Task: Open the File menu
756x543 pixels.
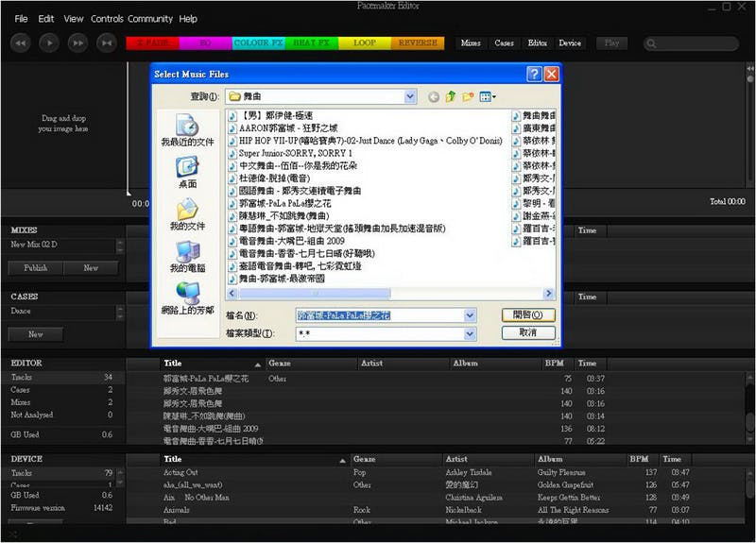Action: [x=21, y=19]
